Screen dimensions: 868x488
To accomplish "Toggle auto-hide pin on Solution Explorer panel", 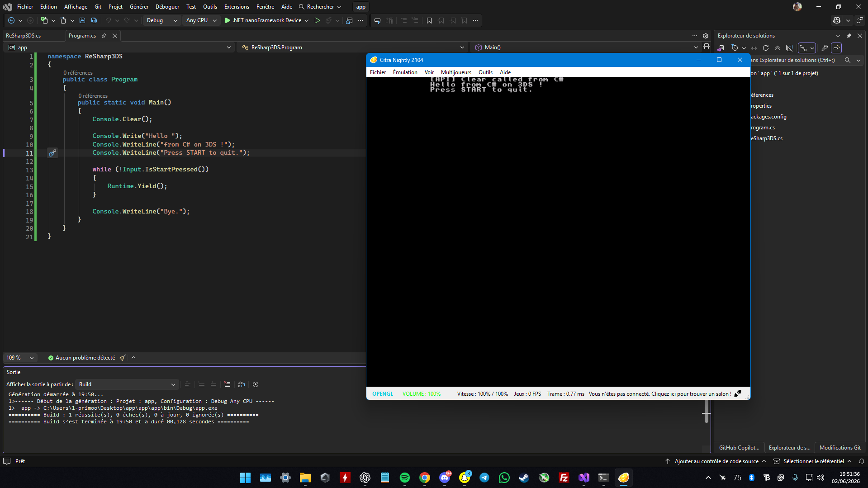I will (x=849, y=36).
